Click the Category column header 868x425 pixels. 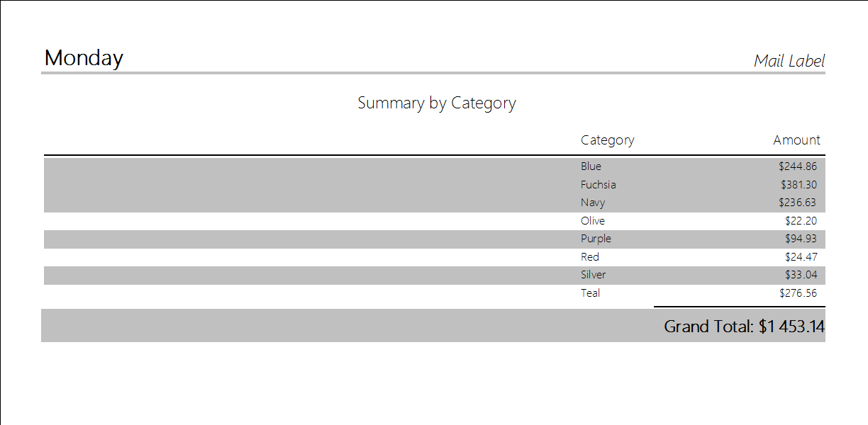coord(607,140)
